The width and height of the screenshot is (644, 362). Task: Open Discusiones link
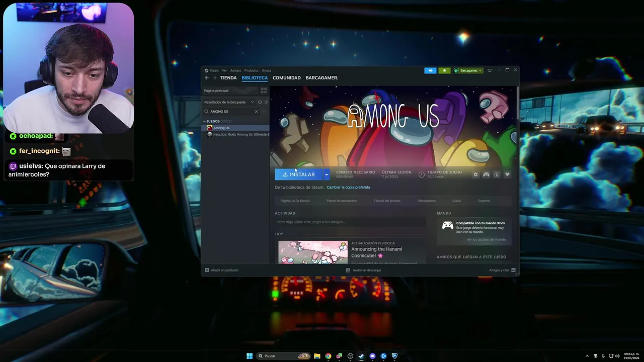[x=427, y=201]
